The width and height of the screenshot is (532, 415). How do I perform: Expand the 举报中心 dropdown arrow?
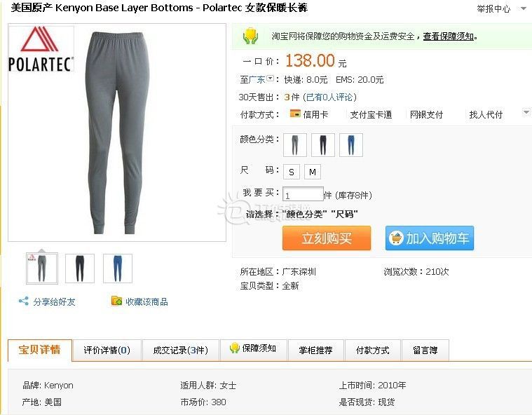click(524, 8)
